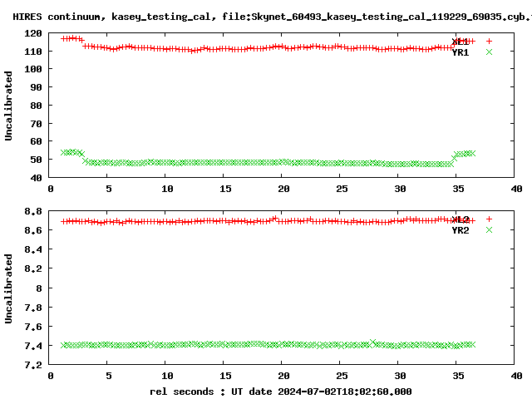This screenshot has width=532, height=399.
Task: Click the outlying green YR2 point near 28 seconds
Action: coord(373,342)
